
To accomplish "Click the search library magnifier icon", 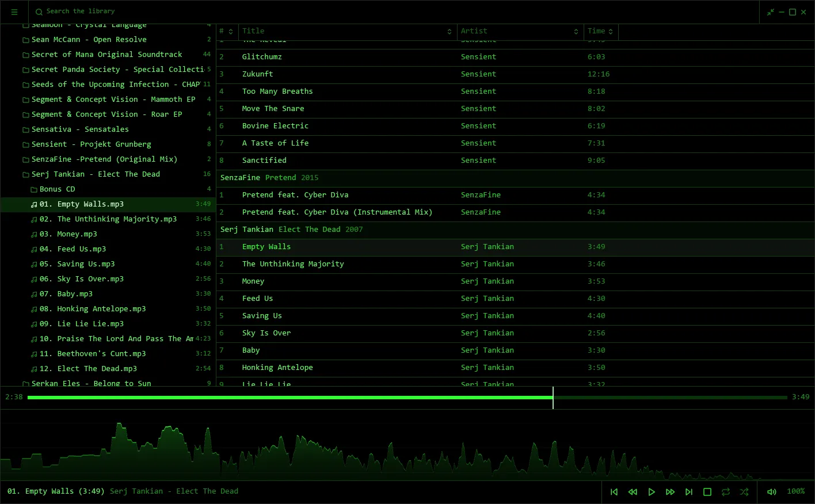I will click(39, 12).
